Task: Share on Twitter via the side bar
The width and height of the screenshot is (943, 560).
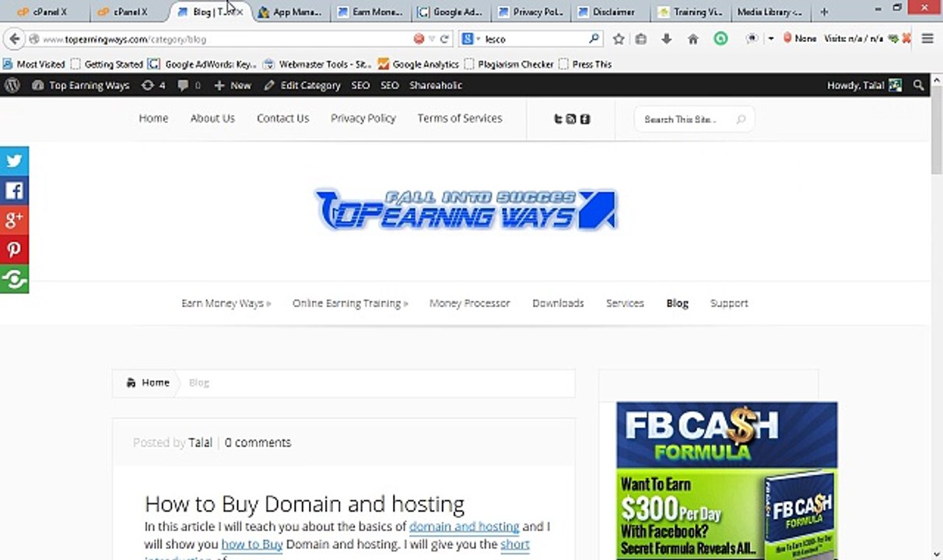Action: 14,161
